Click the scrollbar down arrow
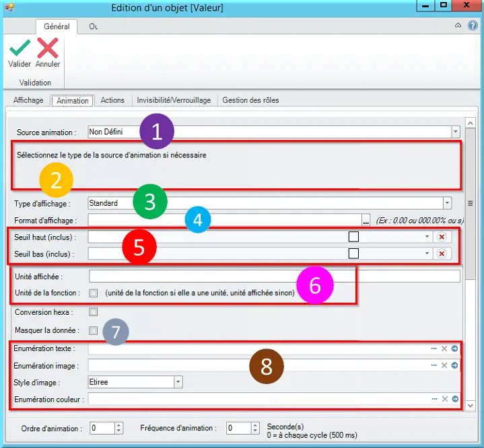 [x=470, y=406]
